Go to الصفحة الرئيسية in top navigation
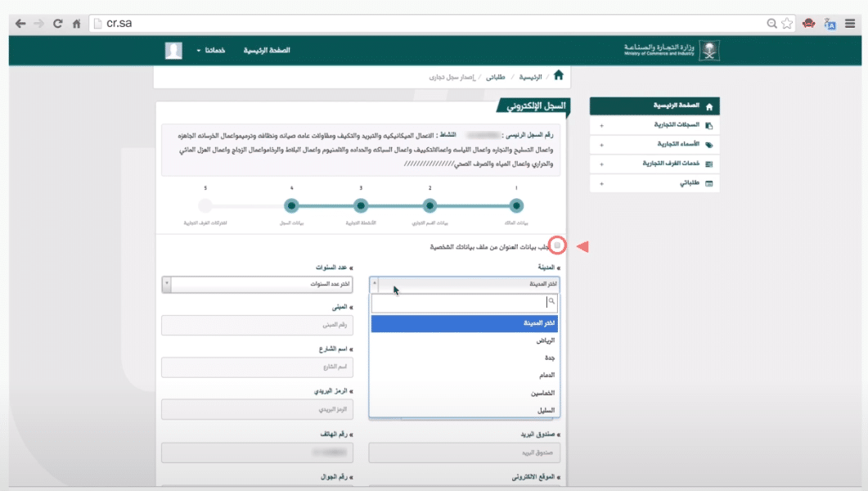The height and width of the screenshot is (491, 868). tap(267, 51)
